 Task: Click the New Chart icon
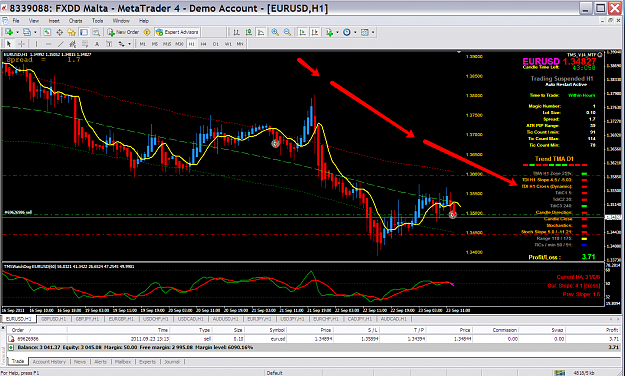pyautogui.click(x=9, y=32)
